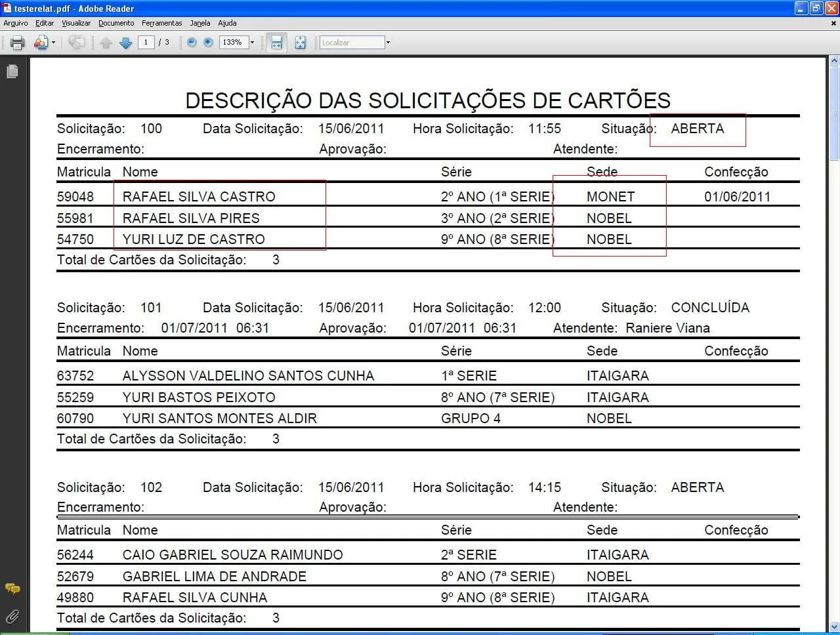Expand the collaboration tool dropdown arrow
The image size is (840, 635).
tap(53, 43)
